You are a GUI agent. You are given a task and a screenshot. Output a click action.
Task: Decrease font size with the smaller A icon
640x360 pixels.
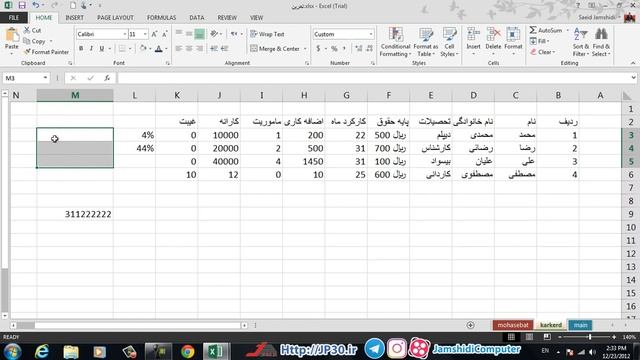point(164,34)
